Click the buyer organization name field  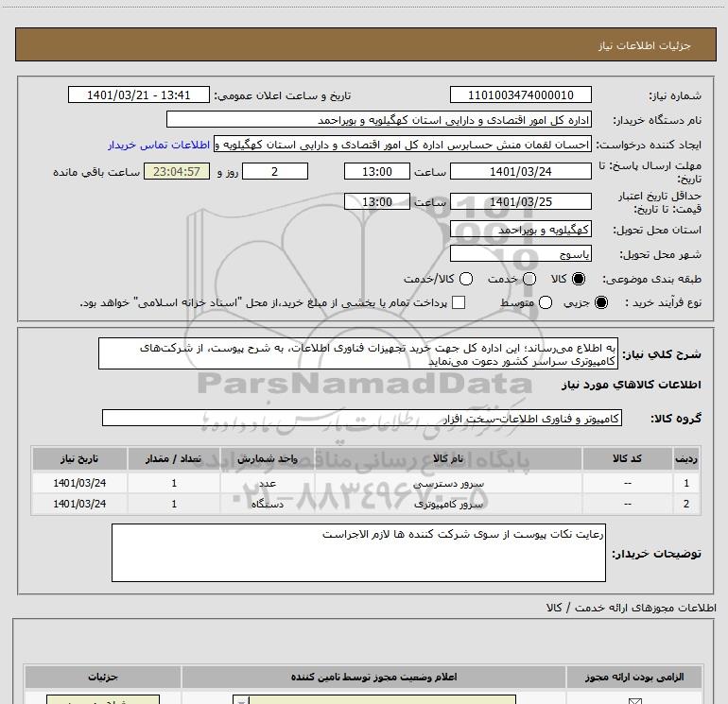[x=379, y=120]
